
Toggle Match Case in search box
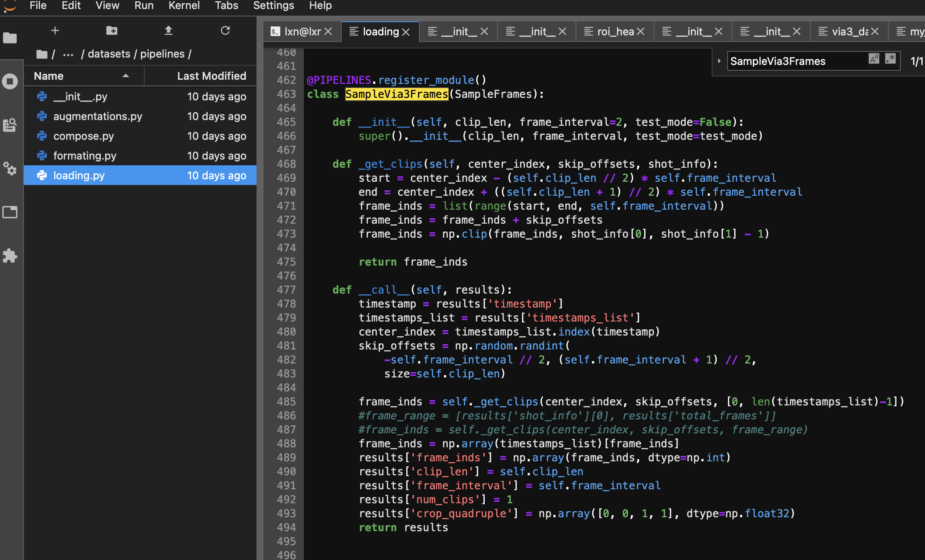pyautogui.click(x=874, y=59)
